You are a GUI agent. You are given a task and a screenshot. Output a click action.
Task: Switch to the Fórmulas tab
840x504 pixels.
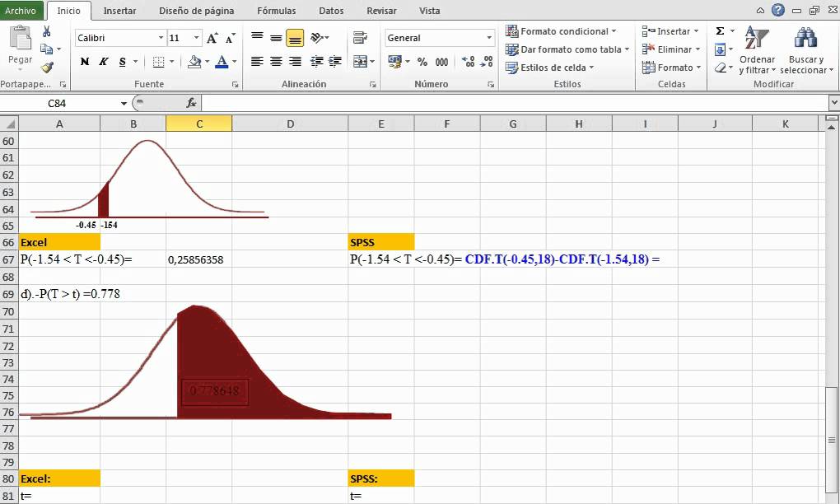(277, 11)
